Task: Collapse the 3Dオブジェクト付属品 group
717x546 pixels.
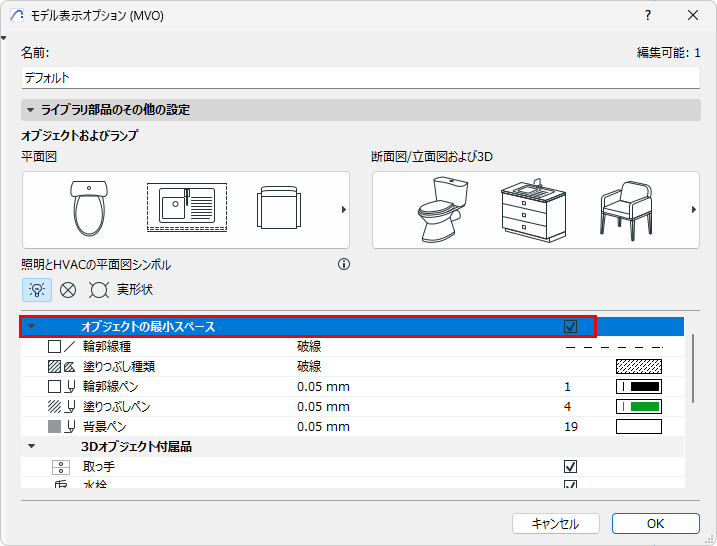Action: [x=32, y=446]
